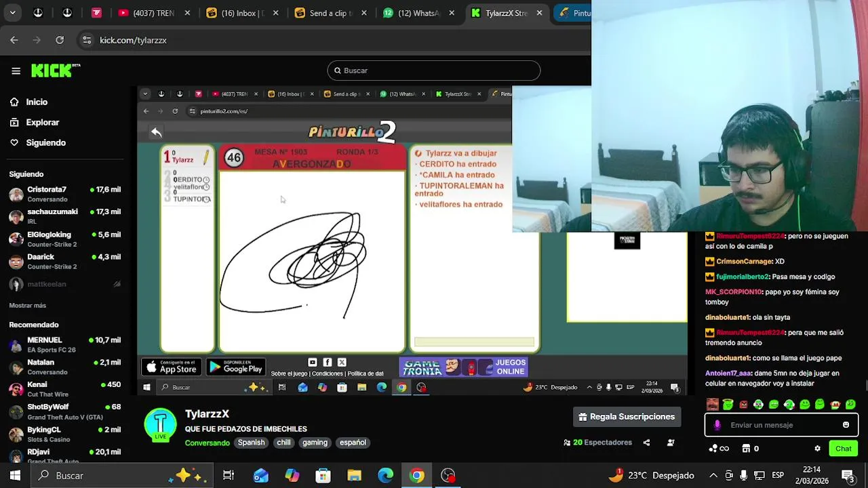Select the Spanish tag
The width and height of the screenshot is (868, 488).
(x=251, y=443)
